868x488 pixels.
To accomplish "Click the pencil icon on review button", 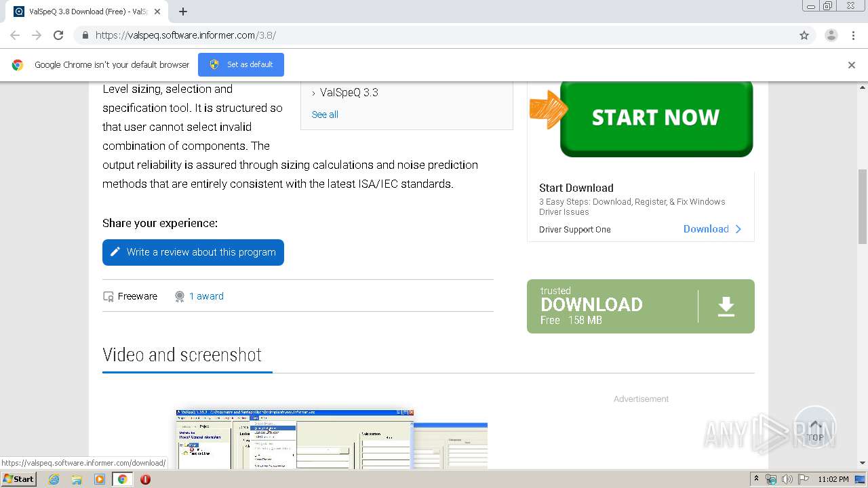I will [x=115, y=252].
